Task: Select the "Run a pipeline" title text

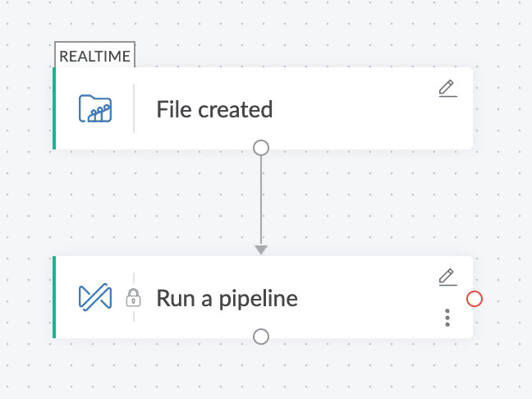Action: point(227,298)
